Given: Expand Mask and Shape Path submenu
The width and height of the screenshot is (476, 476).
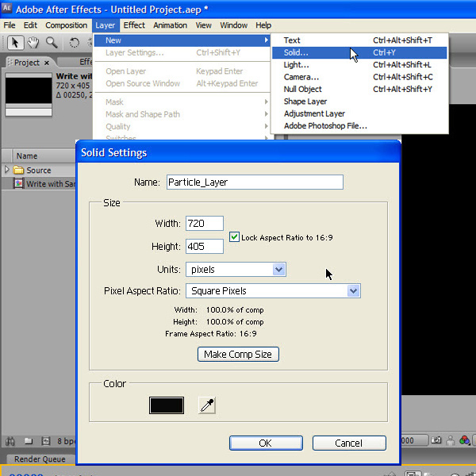Looking at the screenshot, I should tap(266, 113).
